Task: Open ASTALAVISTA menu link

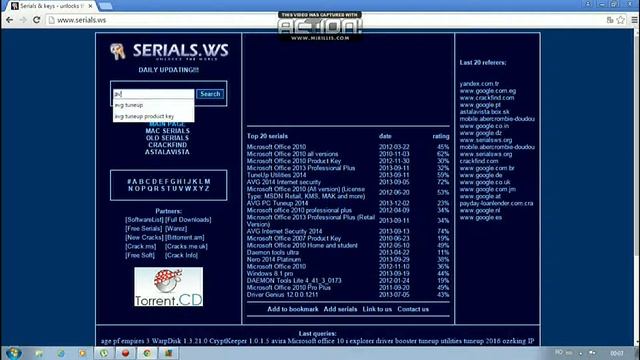Action: click(167, 152)
